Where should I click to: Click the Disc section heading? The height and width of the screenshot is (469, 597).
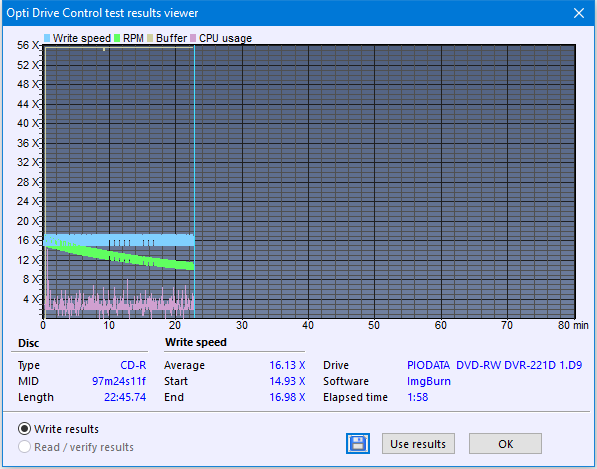(x=29, y=343)
